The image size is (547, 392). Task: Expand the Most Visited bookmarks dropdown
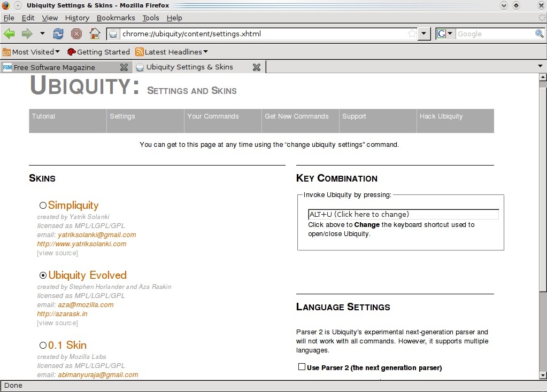58,52
